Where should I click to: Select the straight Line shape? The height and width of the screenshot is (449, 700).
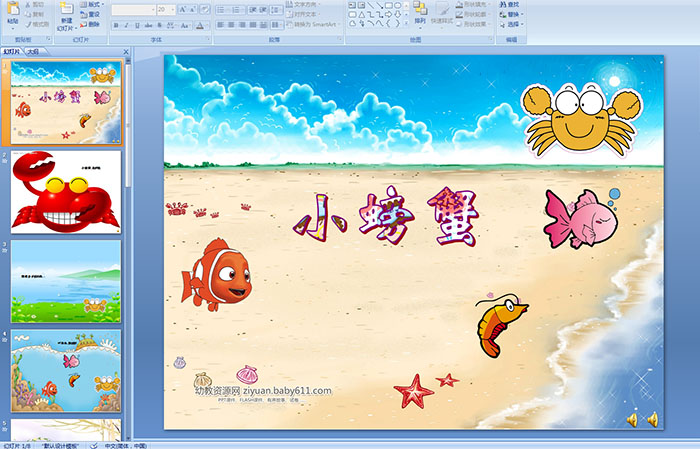pyautogui.click(x=370, y=5)
